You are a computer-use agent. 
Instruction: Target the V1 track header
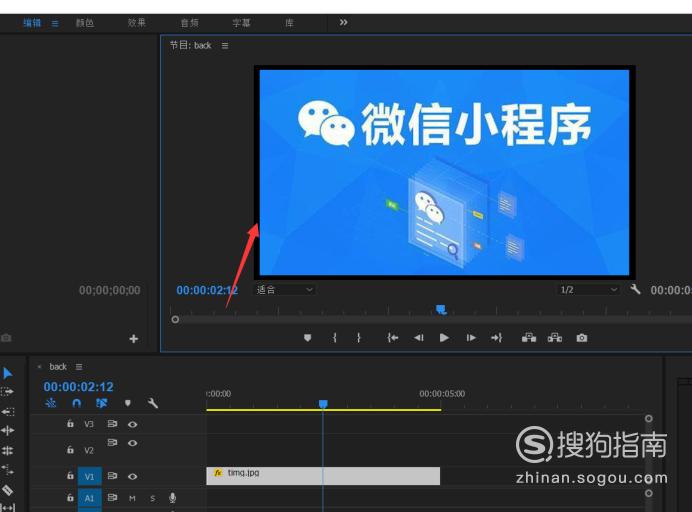point(90,477)
